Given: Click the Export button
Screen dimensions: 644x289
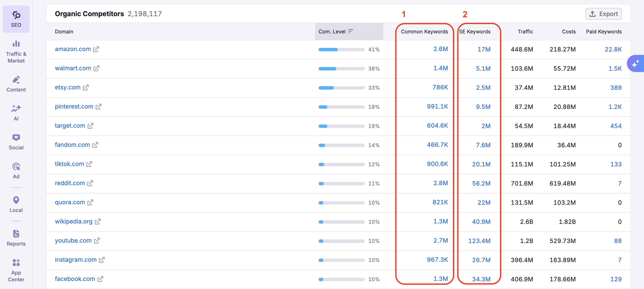Looking at the screenshot, I should point(604,14).
